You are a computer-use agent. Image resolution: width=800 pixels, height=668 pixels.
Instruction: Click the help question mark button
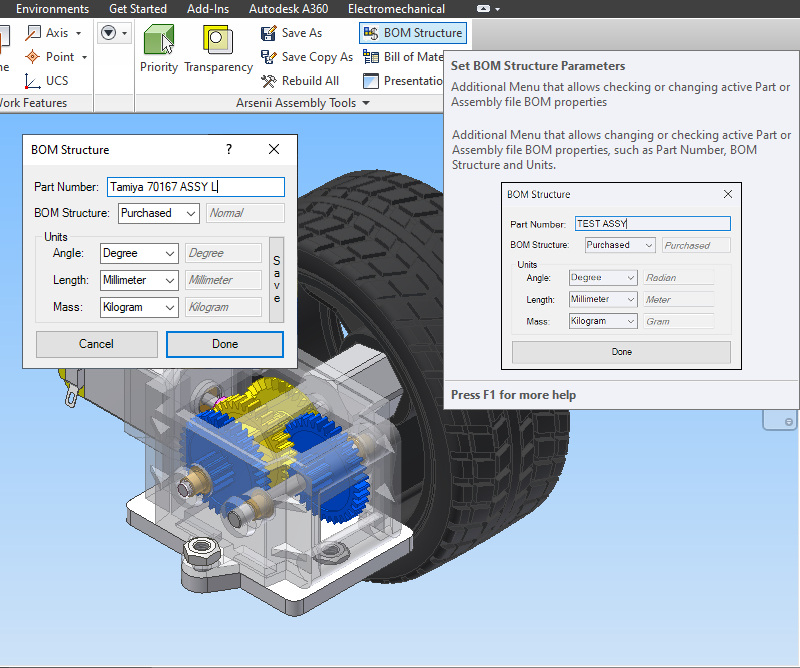(x=229, y=149)
